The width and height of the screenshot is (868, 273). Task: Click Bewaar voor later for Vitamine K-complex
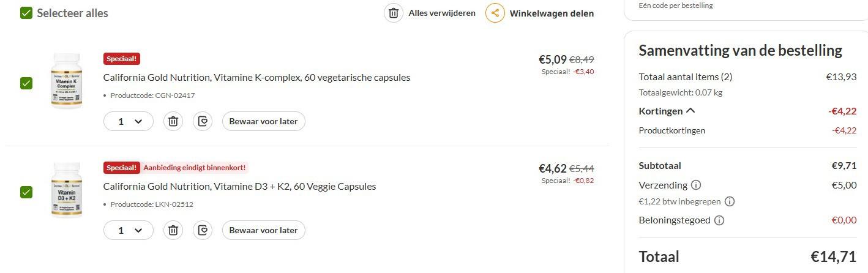[x=263, y=121]
